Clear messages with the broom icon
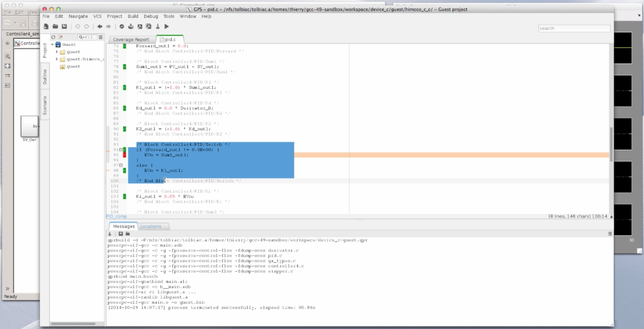Image resolution: width=644 pixels, height=329 pixels. coord(110,234)
